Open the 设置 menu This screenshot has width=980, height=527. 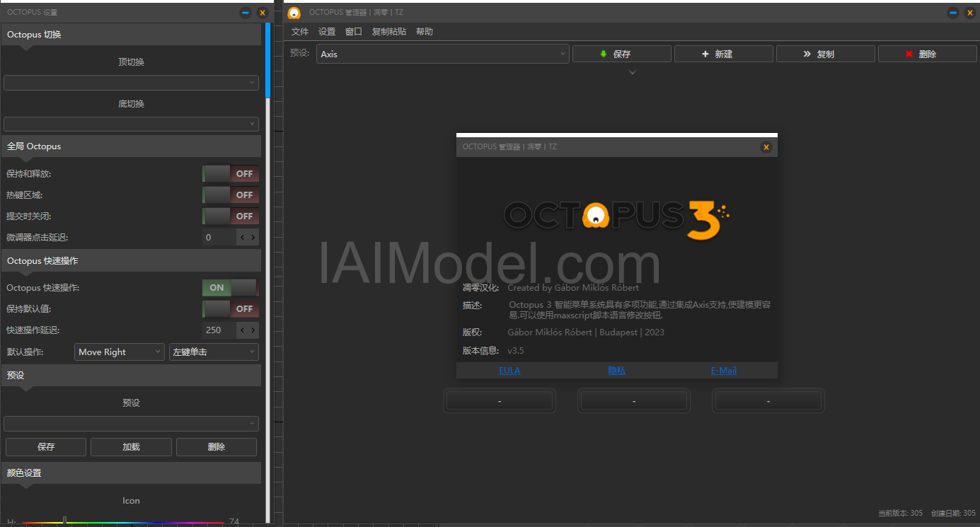(327, 32)
